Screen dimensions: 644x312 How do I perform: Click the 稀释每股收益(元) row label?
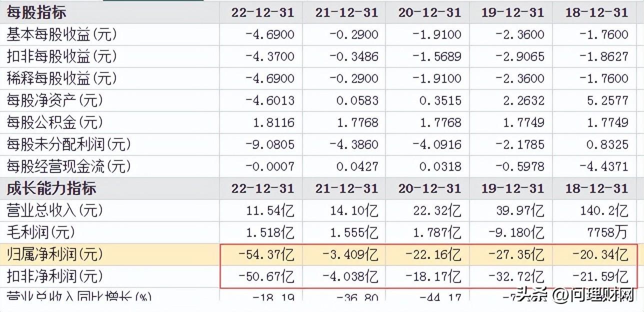tap(61, 78)
